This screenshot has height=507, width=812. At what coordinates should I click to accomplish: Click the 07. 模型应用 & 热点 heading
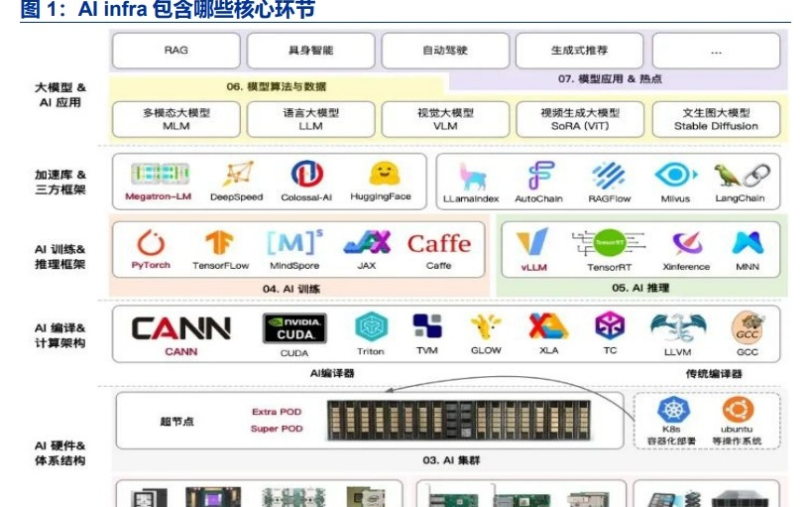click(x=610, y=78)
